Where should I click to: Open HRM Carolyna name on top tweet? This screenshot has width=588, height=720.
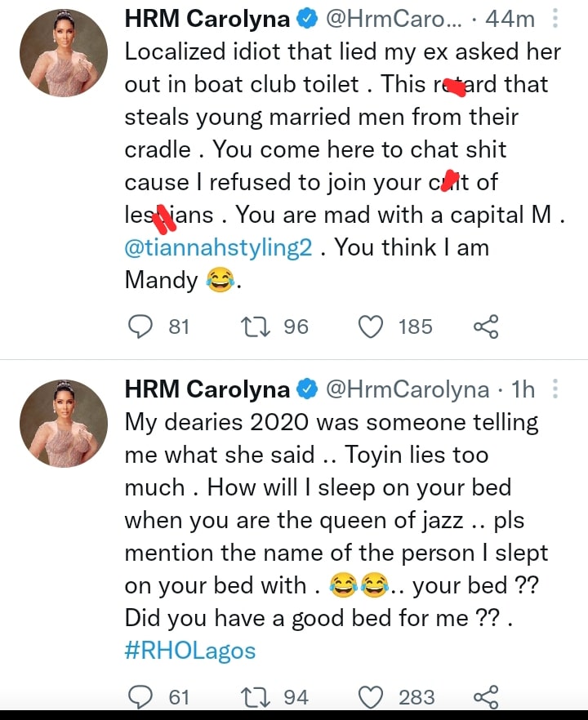pos(207,20)
